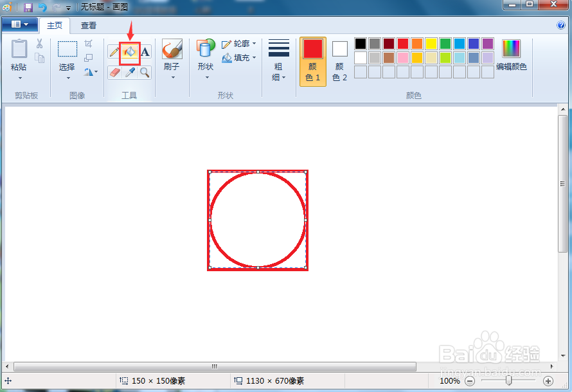572x392 pixels.
Task: Pick the pink (rose) color swatch
Action: (403, 58)
